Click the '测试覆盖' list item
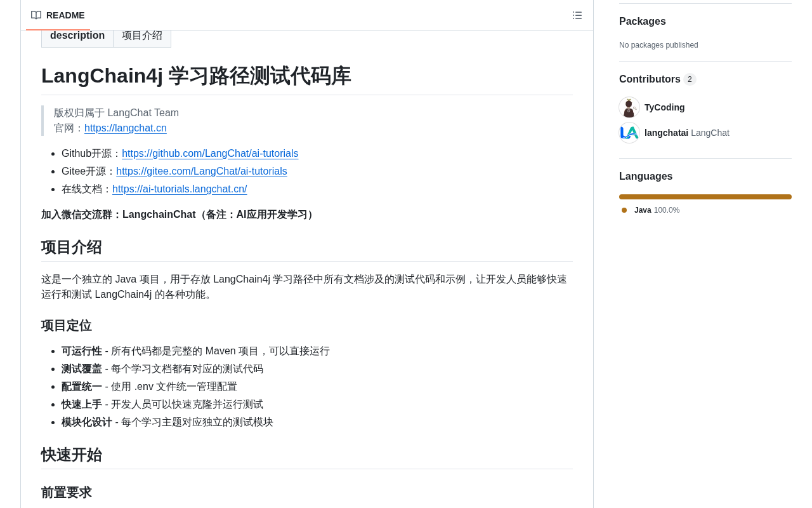Viewport: 812px width, 508px height. pos(162,369)
